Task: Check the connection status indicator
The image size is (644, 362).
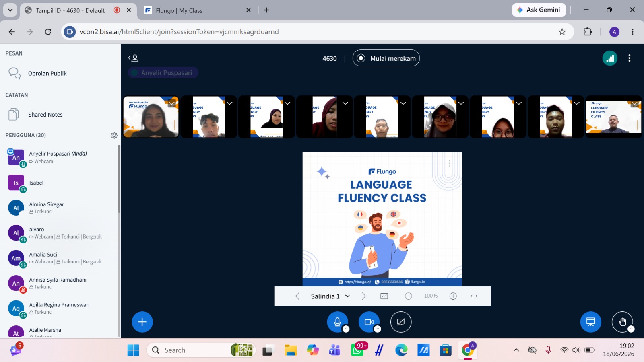Action: pos(610,58)
